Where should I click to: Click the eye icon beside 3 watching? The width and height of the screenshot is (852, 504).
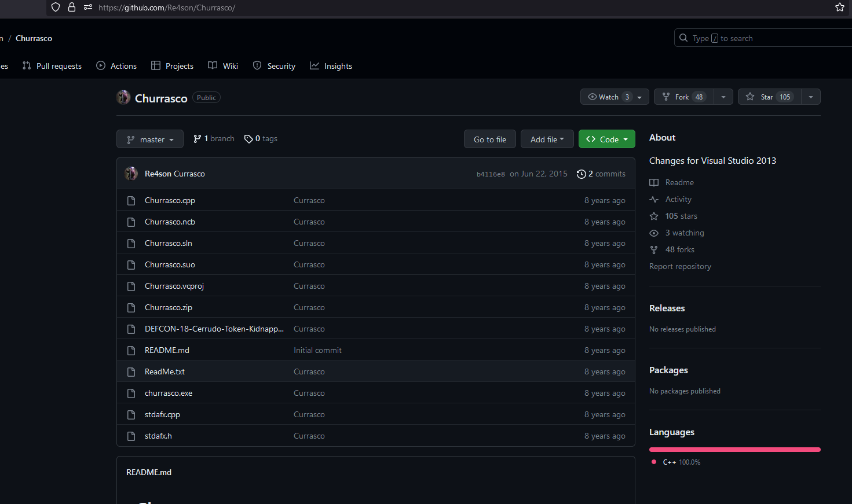(x=654, y=233)
